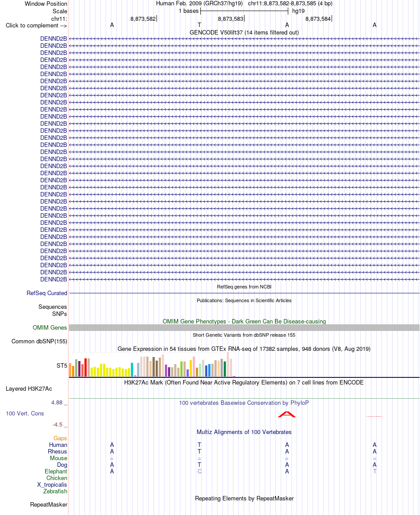Click the 'Dog' species label
The height and width of the screenshot is (515, 420).
pos(62,465)
